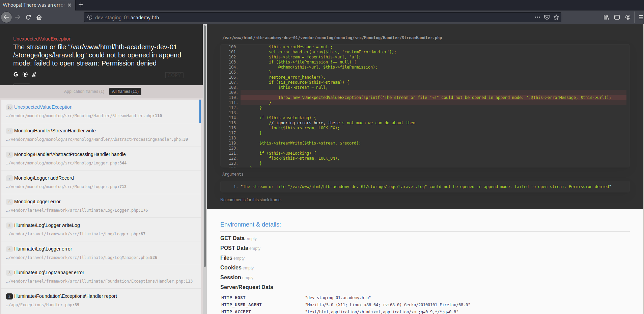Switch to All frames (11)
The image size is (644, 314).
point(125,91)
